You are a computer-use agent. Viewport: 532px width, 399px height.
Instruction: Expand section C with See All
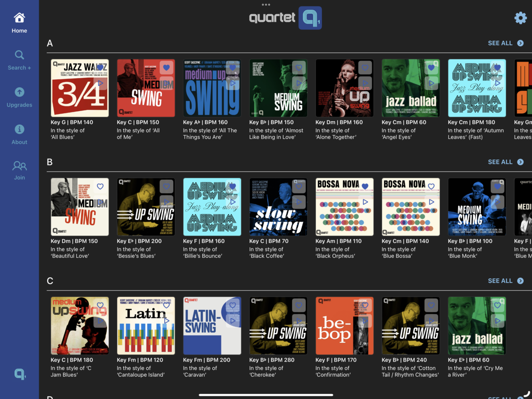click(x=505, y=281)
